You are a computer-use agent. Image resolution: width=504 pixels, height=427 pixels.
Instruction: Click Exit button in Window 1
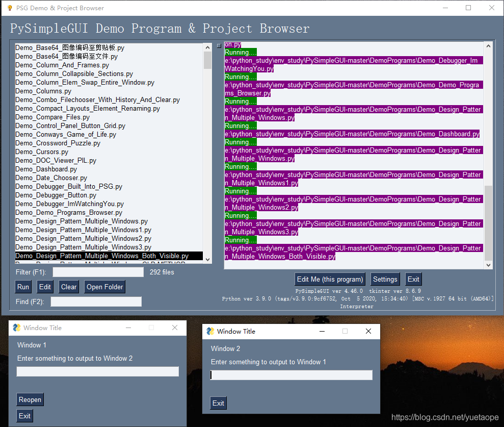[25, 416]
